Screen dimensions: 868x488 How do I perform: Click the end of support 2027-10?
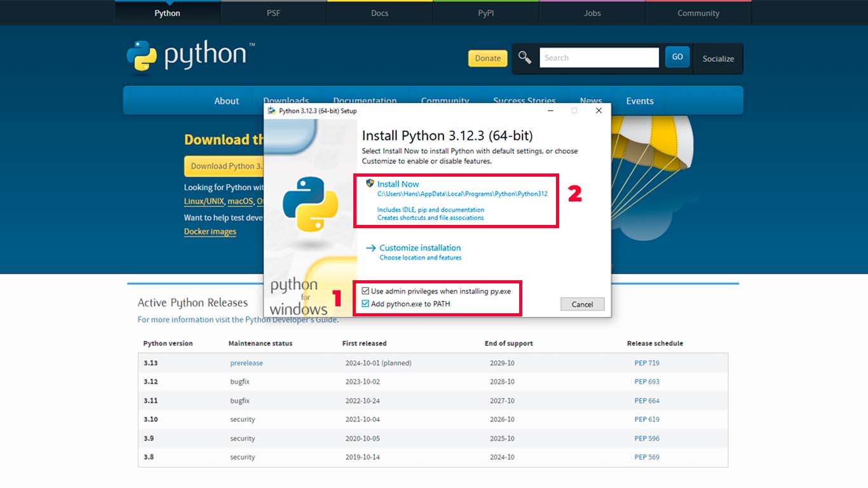pos(502,401)
